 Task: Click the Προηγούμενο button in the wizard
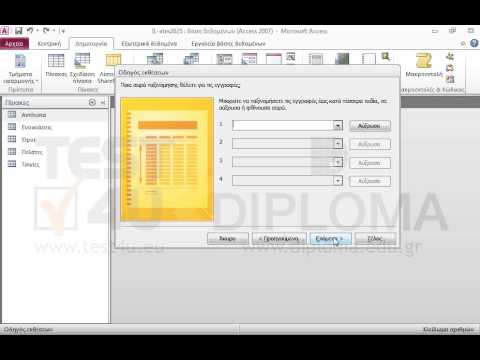point(279,239)
